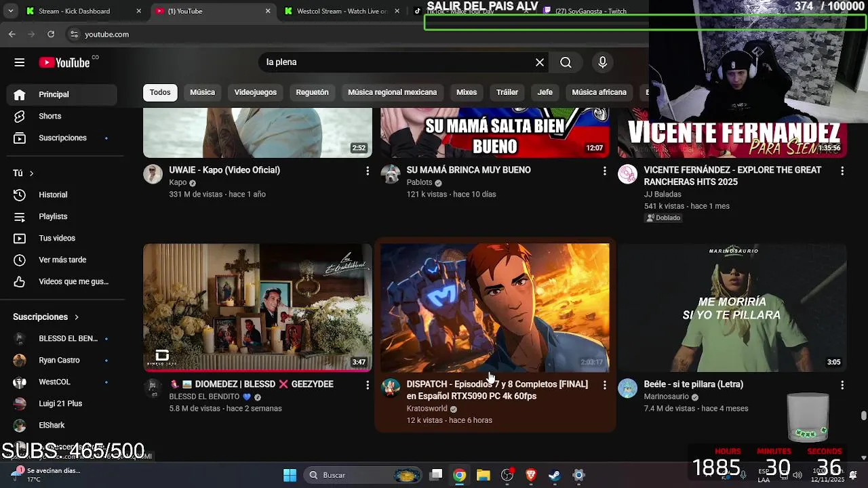Viewport: 868px width, 488px height.
Task: Select the Todos filter chip
Action: (160, 92)
